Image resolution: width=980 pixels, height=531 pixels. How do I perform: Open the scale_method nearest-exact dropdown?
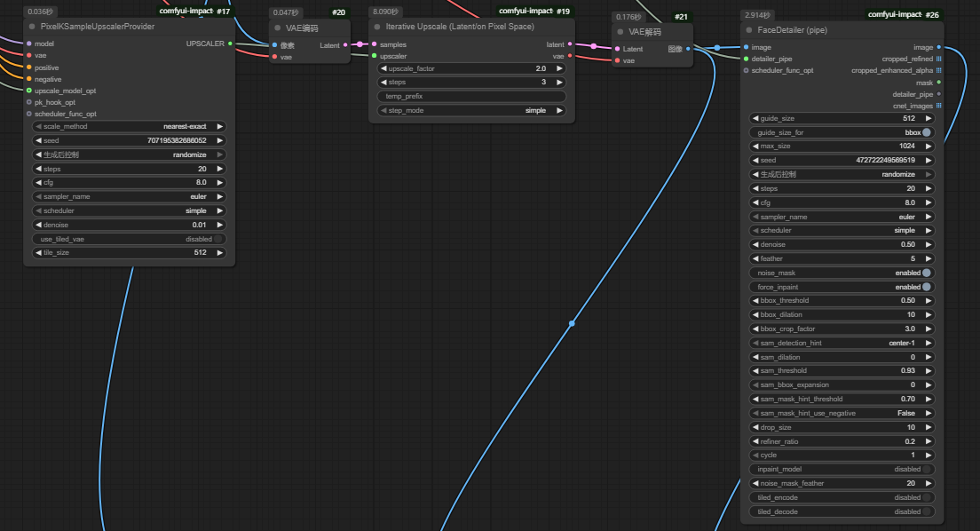[x=129, y=126]
